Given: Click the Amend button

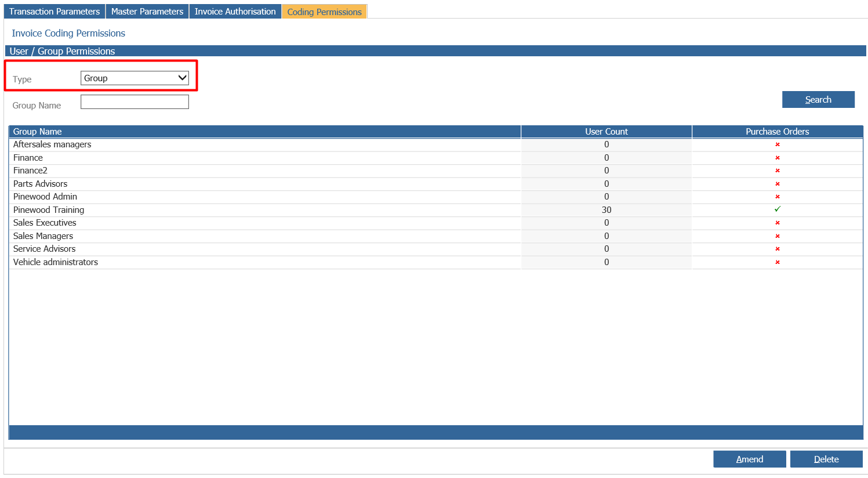Looking at the screenshot, I should pos(749,459).
